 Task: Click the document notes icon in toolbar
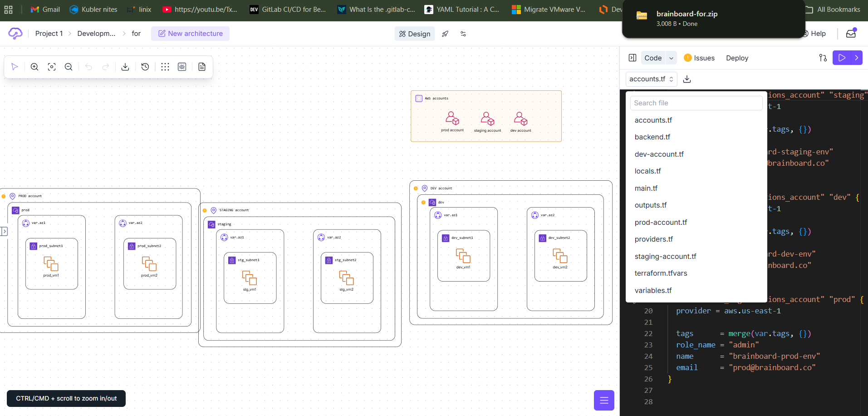pyautogui.click(x=202, y=67)
